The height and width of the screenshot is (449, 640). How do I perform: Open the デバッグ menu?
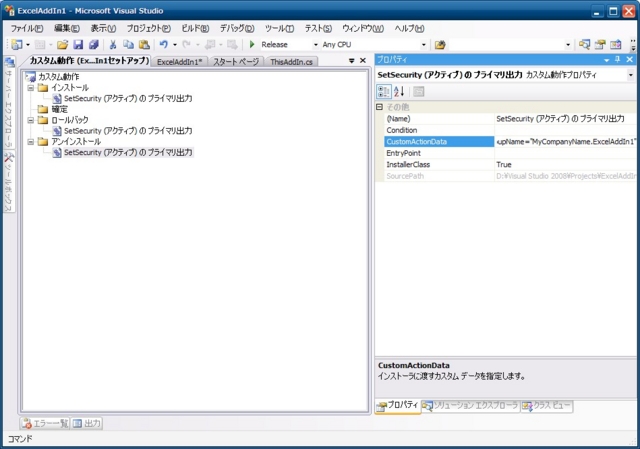[237, 28]
